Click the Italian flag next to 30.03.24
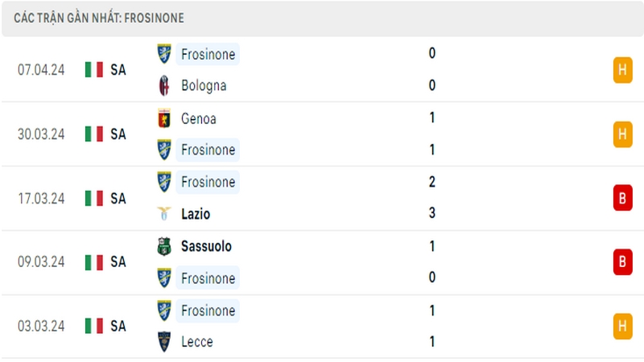The width and height of the screenshot is (644, 362). pos(94,134)
